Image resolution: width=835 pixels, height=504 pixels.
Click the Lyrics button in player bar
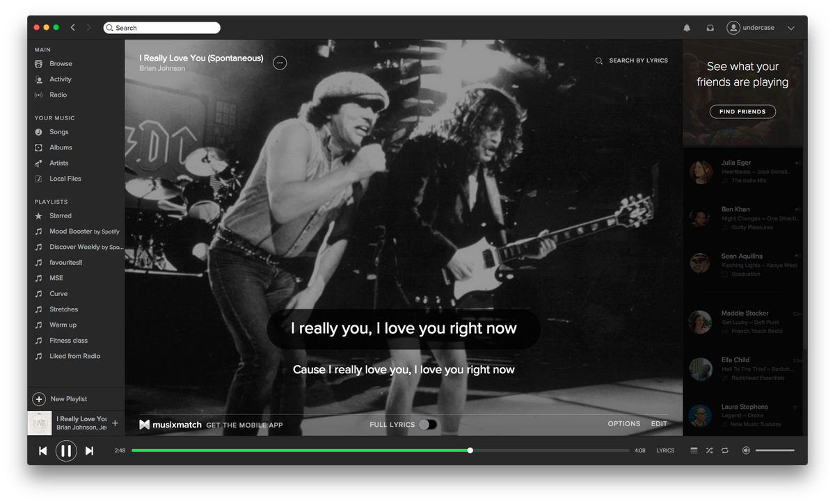665,450
